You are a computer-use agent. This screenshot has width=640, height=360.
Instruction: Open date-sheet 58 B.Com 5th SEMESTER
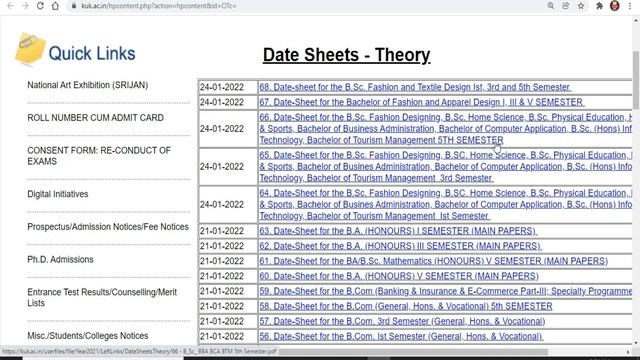pos(406,306)
